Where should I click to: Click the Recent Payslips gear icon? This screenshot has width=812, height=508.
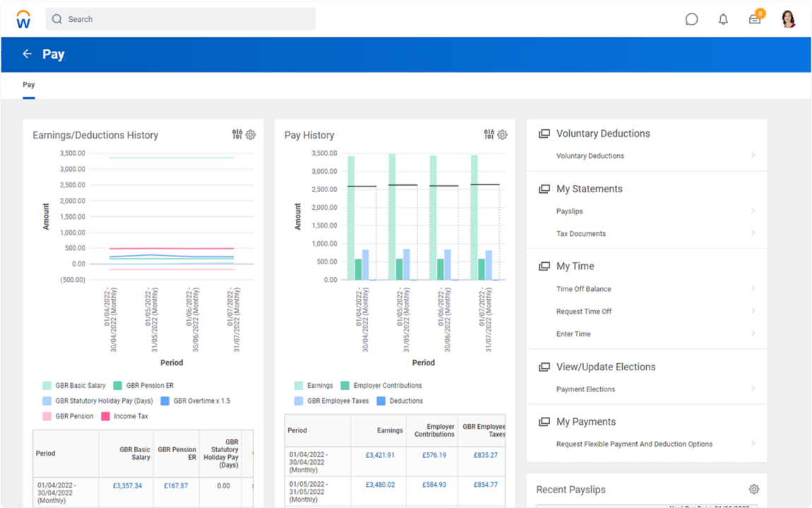tap(754, 490)
